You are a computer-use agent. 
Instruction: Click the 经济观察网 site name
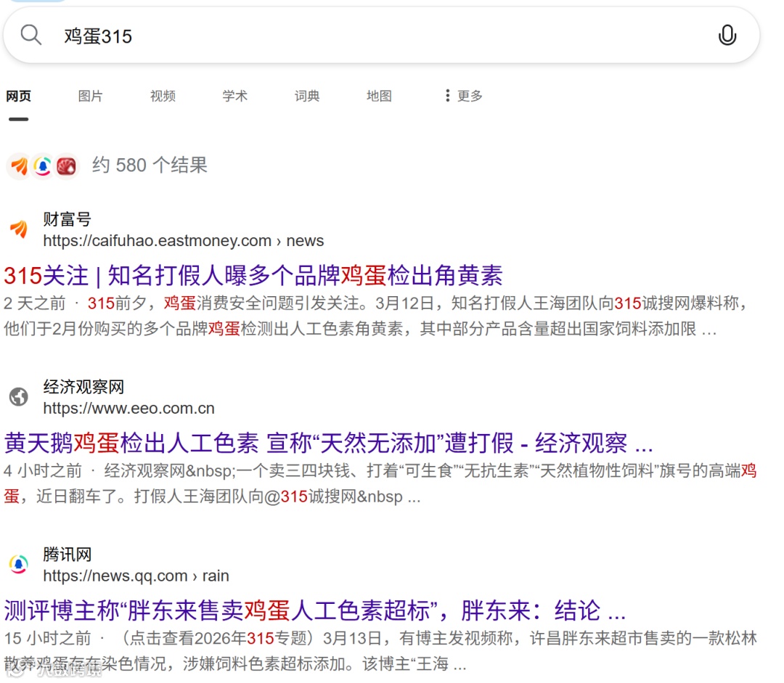(x=83, y=386)
